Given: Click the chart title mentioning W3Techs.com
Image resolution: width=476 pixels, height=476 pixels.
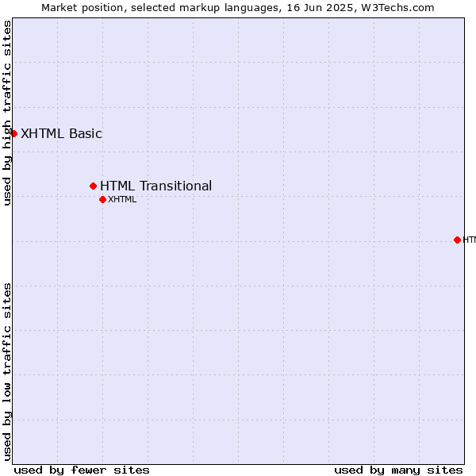Looking at the screenshot, I should coord(238,8).
